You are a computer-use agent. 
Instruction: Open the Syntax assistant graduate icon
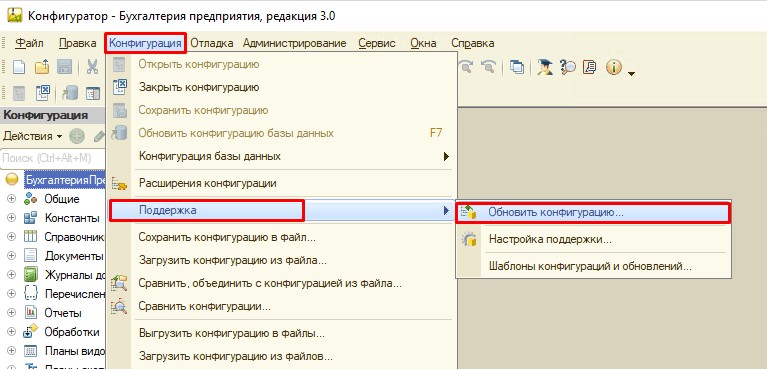coord(544,67)
